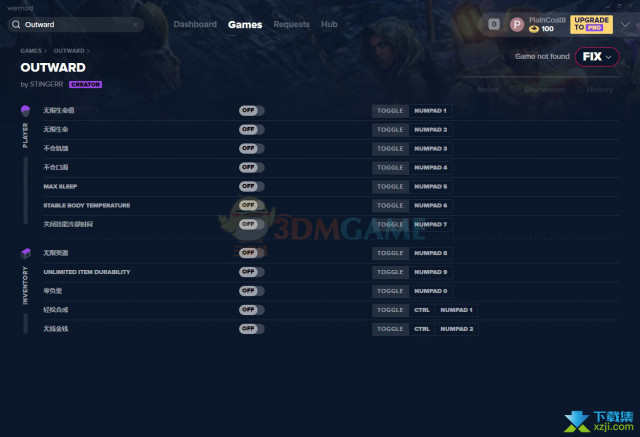This screenshot has height=437, width=640.
Task: Flip the switch in the CTRL NUMPAD 2 row
Action: 251,329
